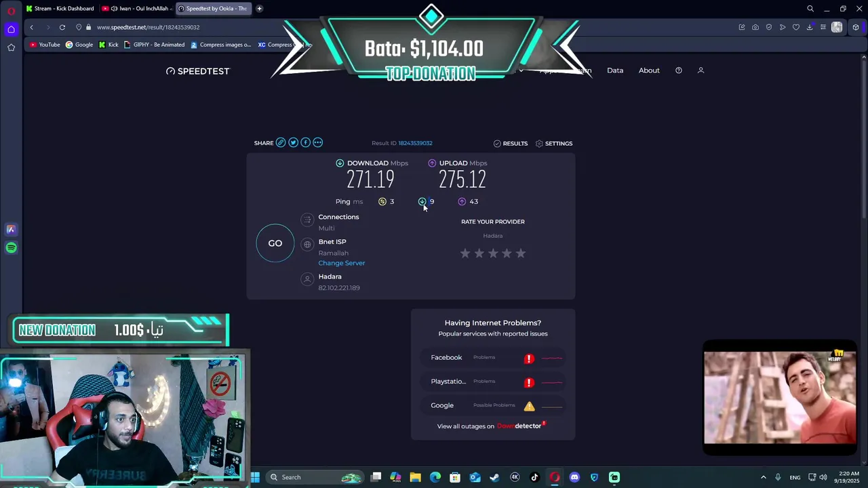Viewport: 868px width, 488px height.
Task: Open File Explorer from taskbar
Action: 415,477
